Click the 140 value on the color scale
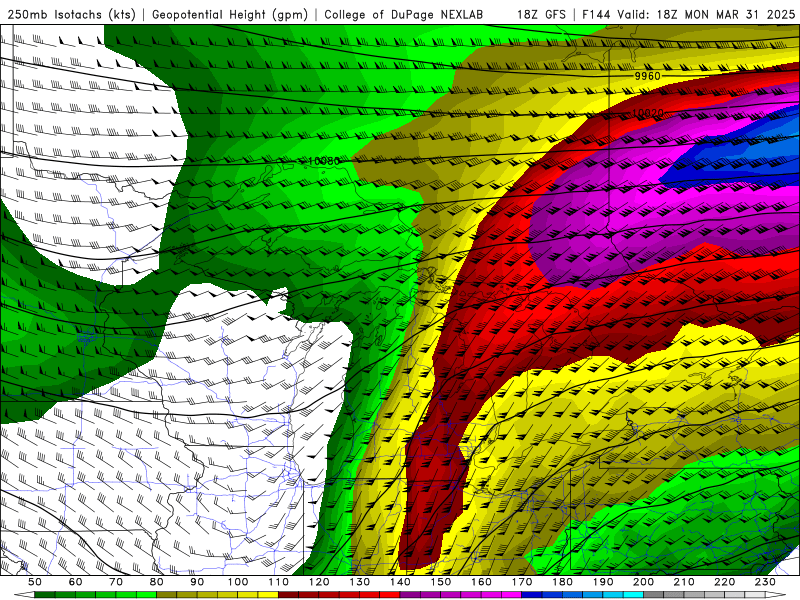Image resolution: width=800 pixels, height=600 pixels. click(400, 582)
